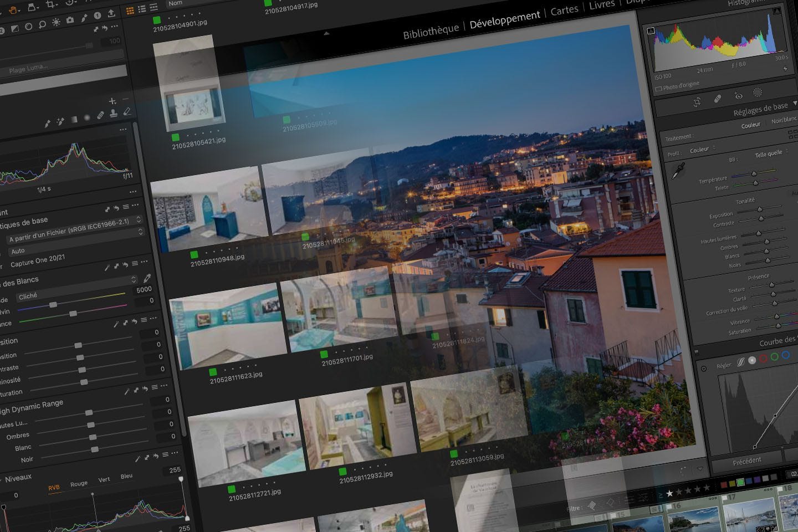The image size is (798, 532).
Task: Open Bibliothèque module
Action: [x=431, y=31]
